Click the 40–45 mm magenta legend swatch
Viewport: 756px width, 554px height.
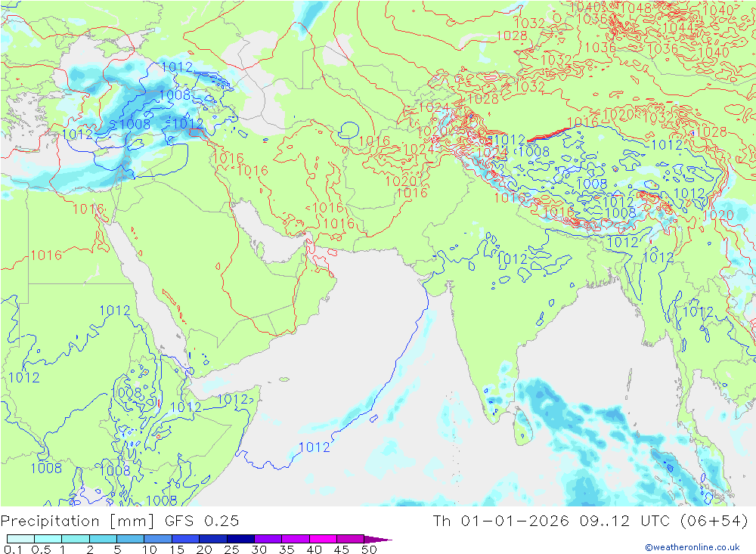(323, 539)
